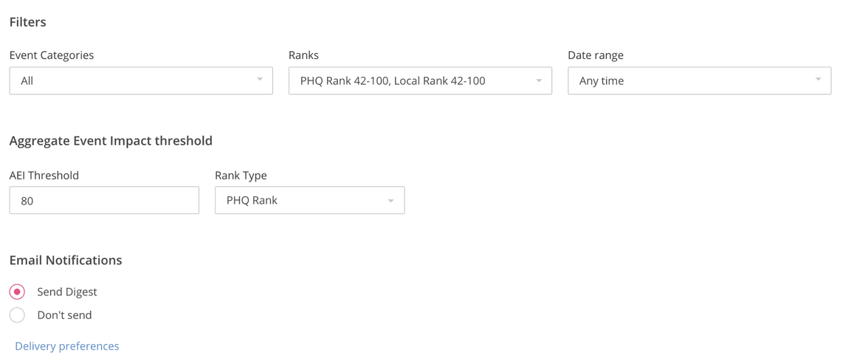Select the Send Digest radio button
Image resolution: width=868 pixels, height=364 pixels.
point(17,292)
